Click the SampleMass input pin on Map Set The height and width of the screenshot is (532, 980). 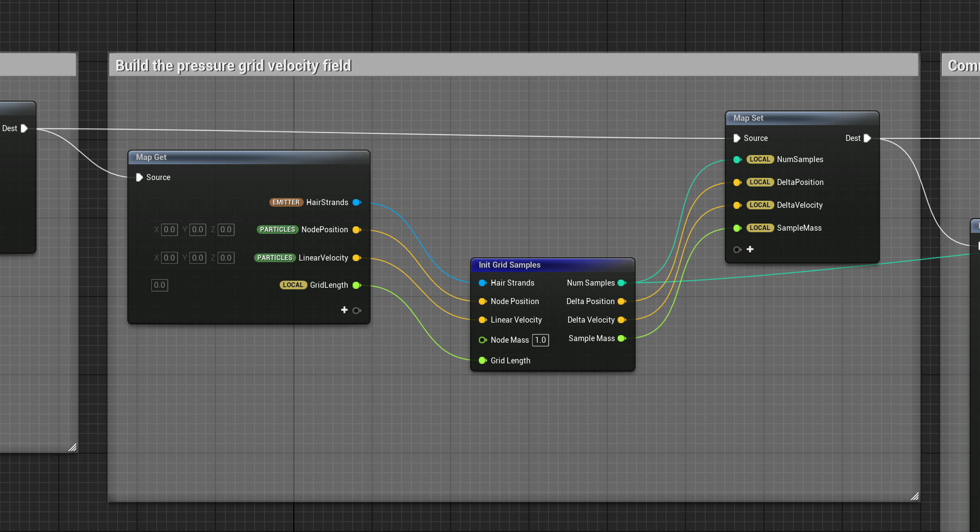click(x=737, y=228)
